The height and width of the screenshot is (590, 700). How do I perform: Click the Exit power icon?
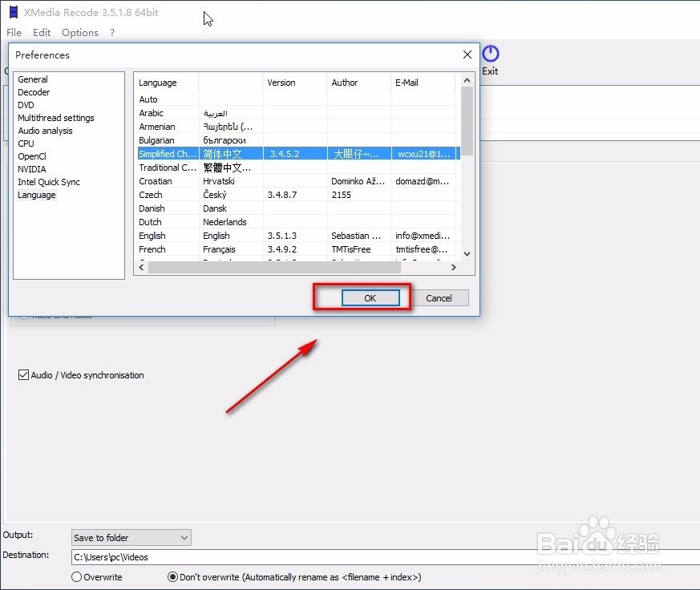pyautogui.click(x=490, y=54)
